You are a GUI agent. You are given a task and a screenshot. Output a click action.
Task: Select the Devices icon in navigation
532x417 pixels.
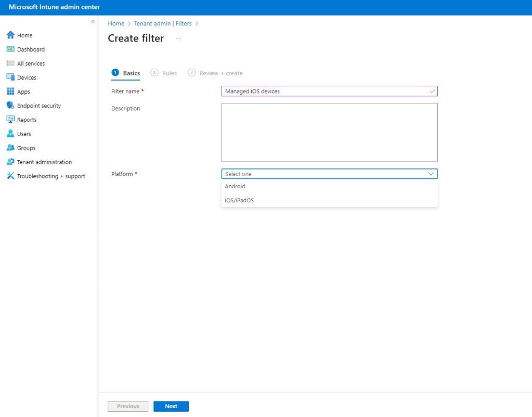tap(10, 77)
